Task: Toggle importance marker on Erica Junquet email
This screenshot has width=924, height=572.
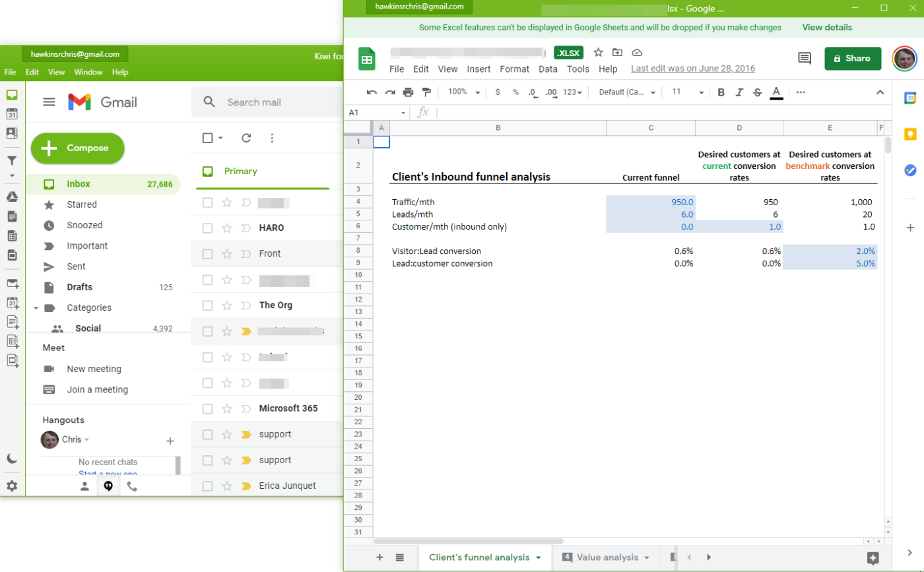Action: [x=246, y=486]
